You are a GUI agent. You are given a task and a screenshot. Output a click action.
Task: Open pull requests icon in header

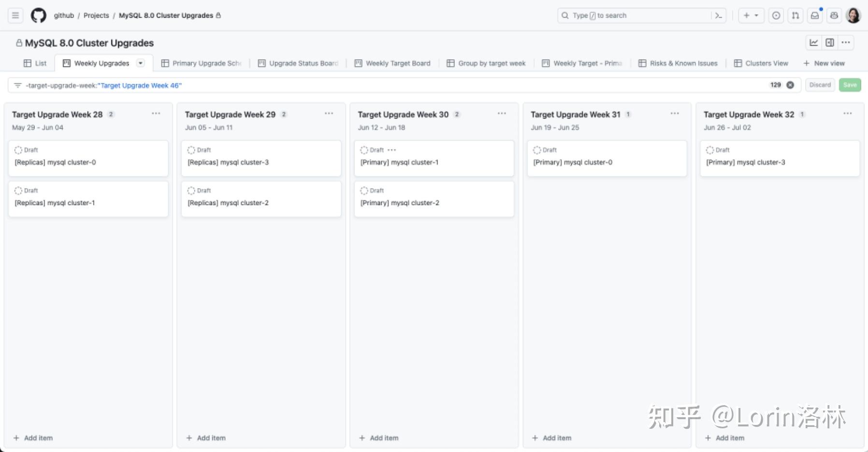pyautogui.click(x=796, y=15)
